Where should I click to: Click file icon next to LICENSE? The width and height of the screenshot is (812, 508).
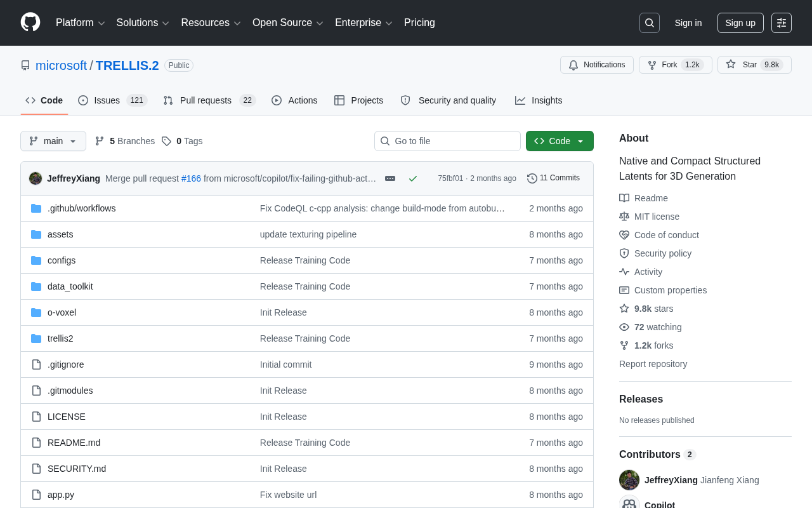coord(36,417)
